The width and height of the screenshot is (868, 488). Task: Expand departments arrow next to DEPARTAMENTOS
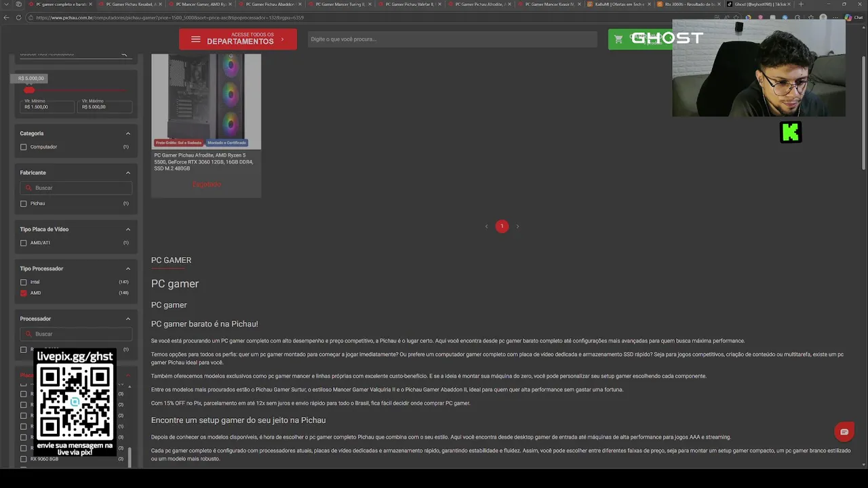[282, 39]
